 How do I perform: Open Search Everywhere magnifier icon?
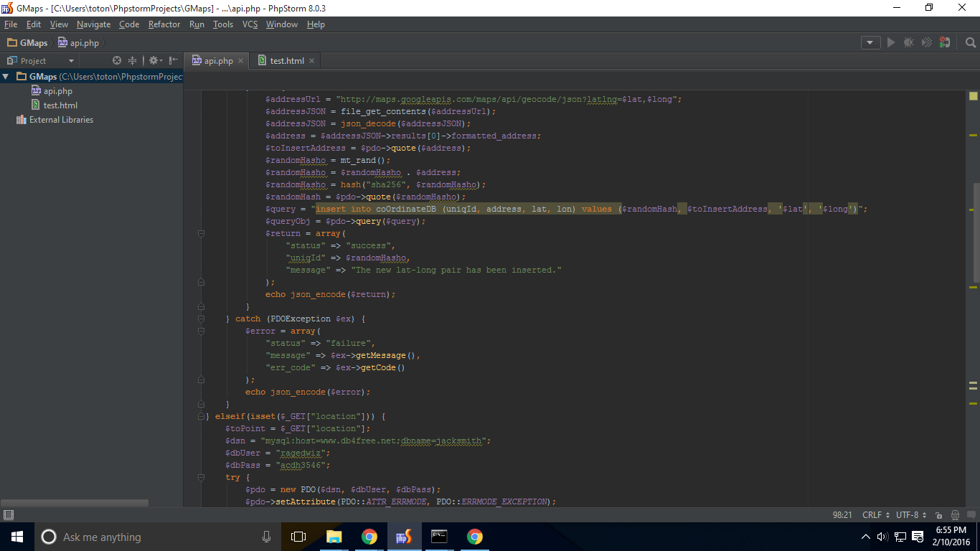click(x=970, y=42)
